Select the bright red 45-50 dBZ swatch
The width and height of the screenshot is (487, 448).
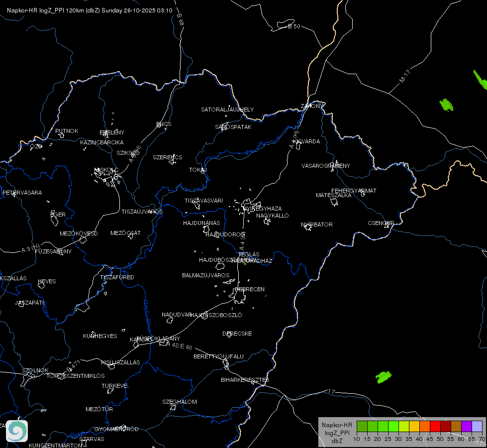pyautogui.click(x=435, y=426)
